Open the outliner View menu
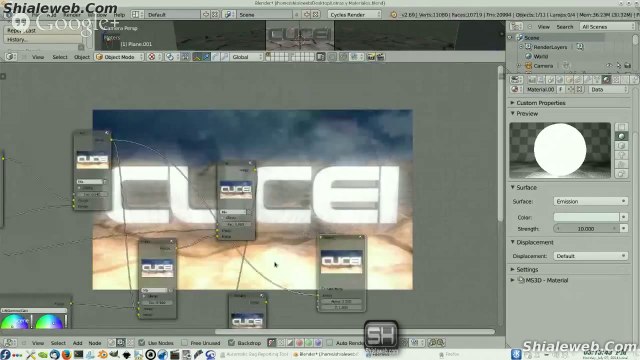Viewport: 640px width, 360px height. (543, 27)
